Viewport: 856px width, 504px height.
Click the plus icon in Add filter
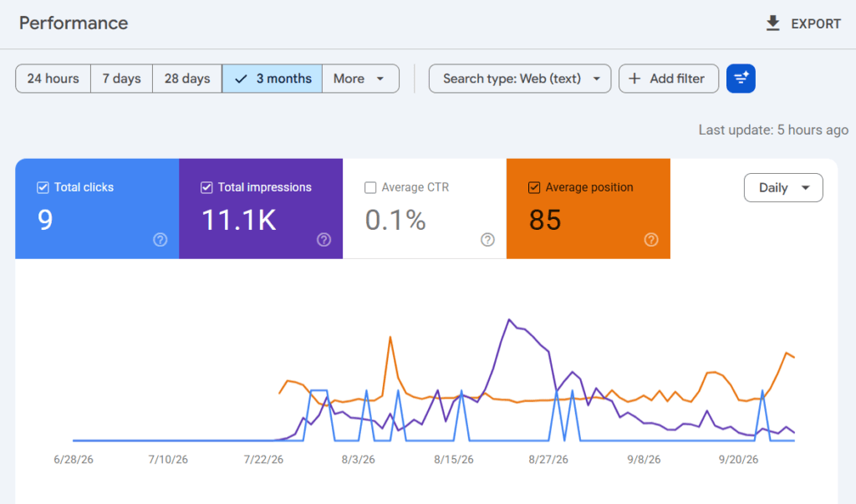click(634, 79)
